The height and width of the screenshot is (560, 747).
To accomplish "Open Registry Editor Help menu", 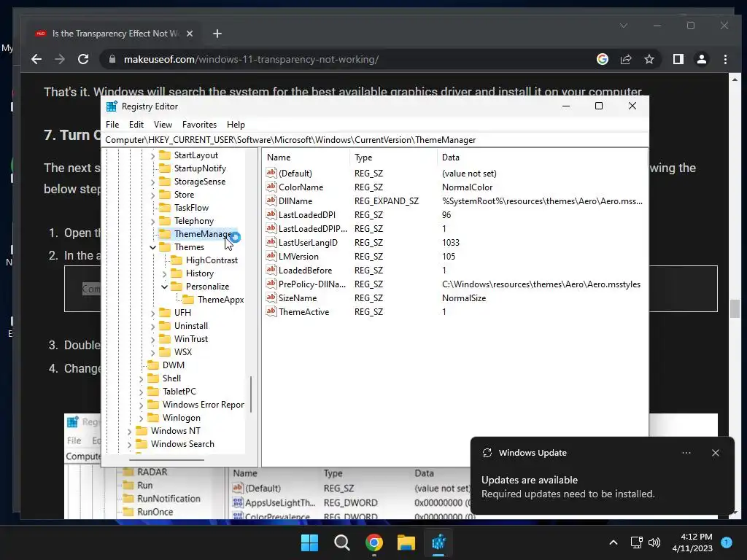I will tap(236, 124).
